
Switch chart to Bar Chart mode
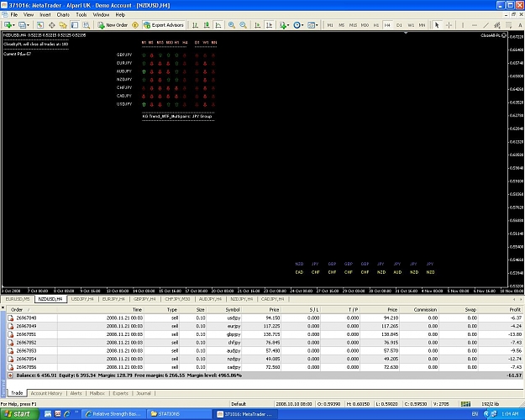195,25
